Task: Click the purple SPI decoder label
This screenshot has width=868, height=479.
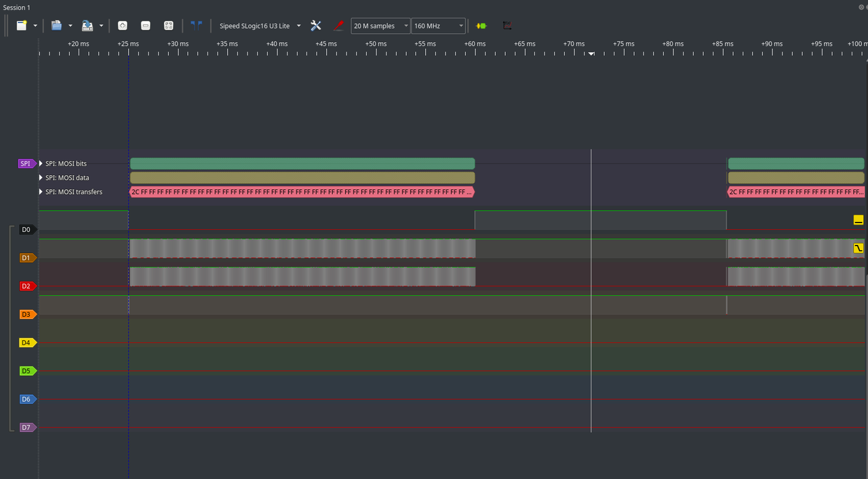Action: coord(26,164)
